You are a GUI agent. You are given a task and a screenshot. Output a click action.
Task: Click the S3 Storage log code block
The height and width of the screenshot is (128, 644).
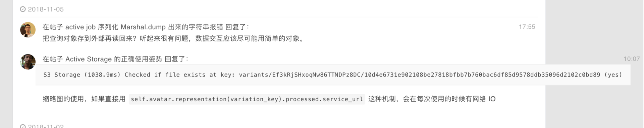pyautogui.click(x=333, y=75)
